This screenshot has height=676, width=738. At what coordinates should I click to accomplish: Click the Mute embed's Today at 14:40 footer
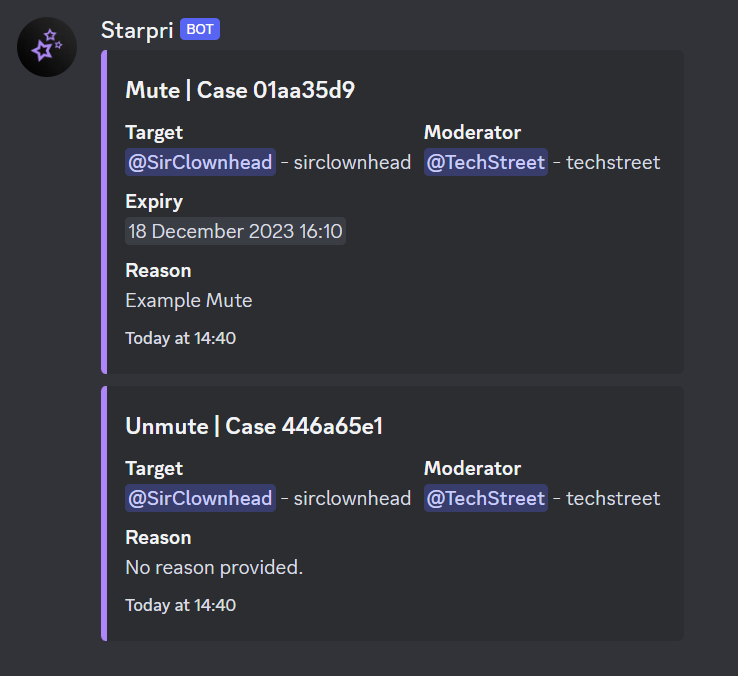point(180,338)
